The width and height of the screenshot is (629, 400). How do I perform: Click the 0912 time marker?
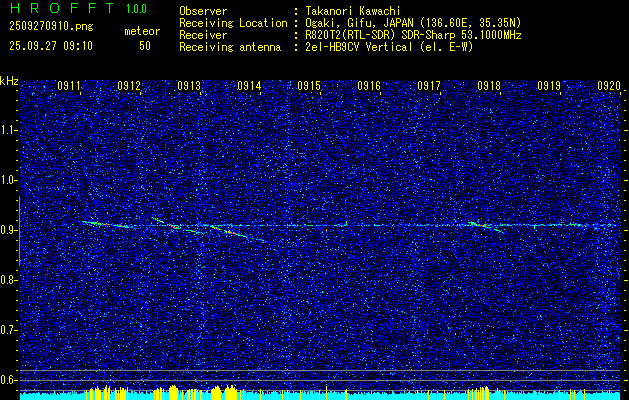coord(129,86)
